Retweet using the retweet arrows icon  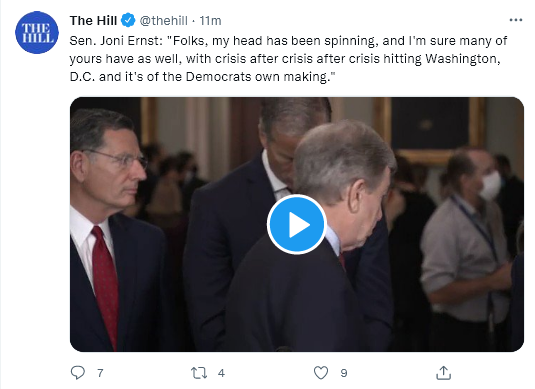(199, 373)
